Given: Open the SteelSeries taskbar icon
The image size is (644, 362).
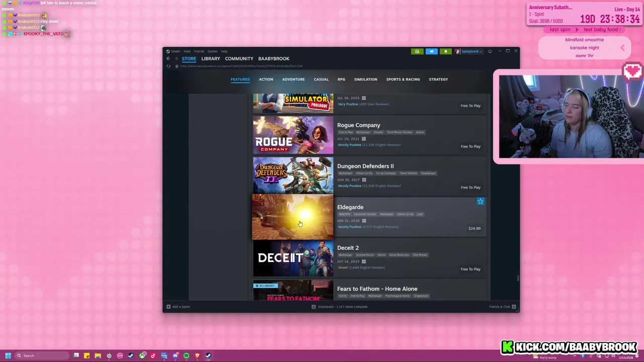Looking at the screenshot, I should pyautogui.click(x=109, y=355).
